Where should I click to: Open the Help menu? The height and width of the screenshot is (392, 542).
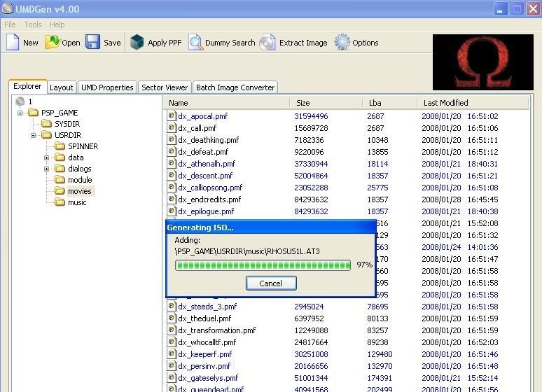(57, 24)
